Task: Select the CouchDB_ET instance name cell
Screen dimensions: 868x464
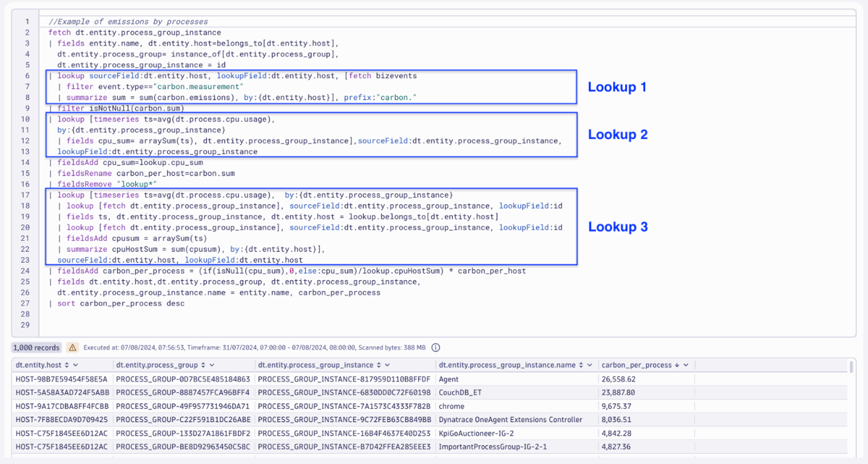Action: (x=459, y=391)
